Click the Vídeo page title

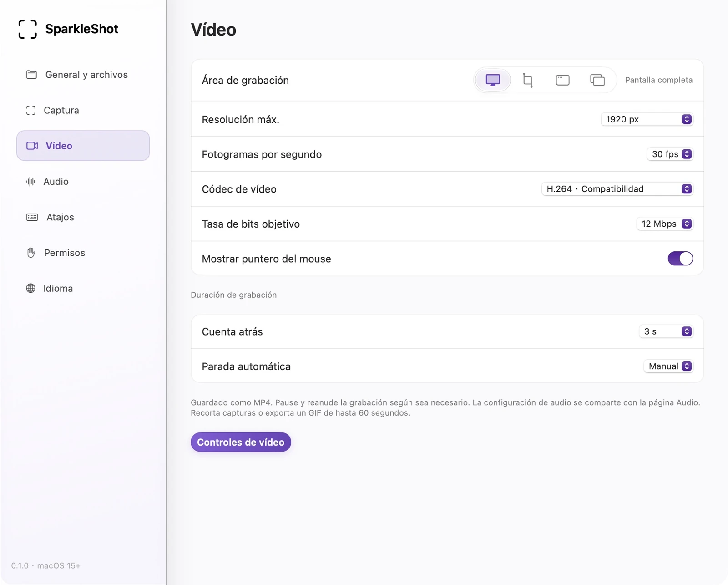coord(213,30)
